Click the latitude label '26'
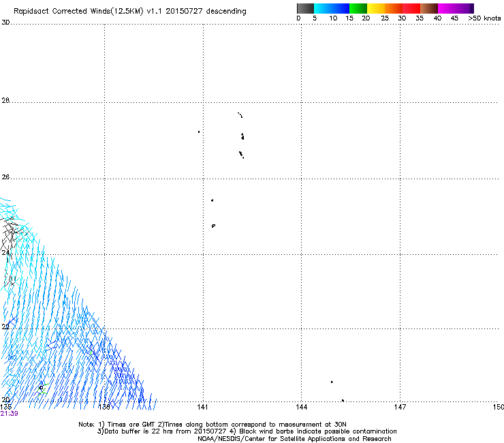This screenshot has width=504, height=443. pyautogui.click(x=5, y=177)
